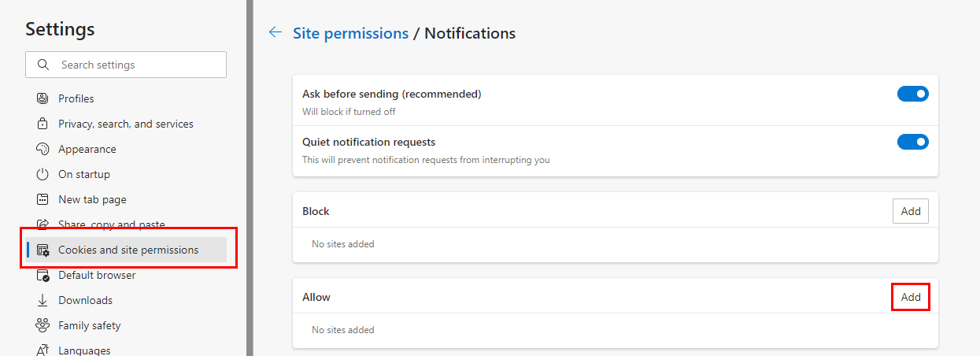
Task: Open the Languages settings section
Action: point(84,350)
